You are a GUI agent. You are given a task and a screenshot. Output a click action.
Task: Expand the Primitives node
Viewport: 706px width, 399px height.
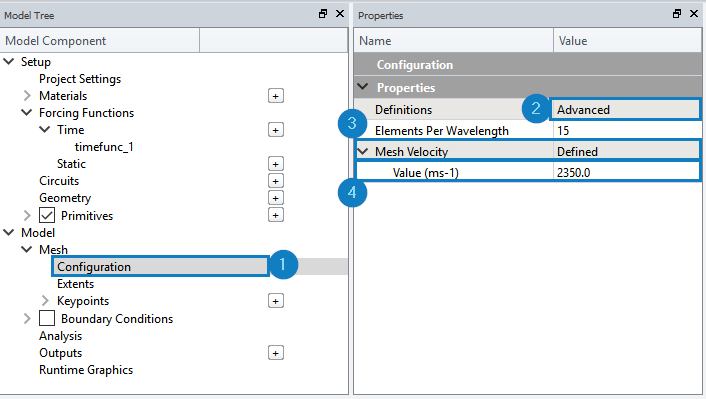tap(27, 215)
